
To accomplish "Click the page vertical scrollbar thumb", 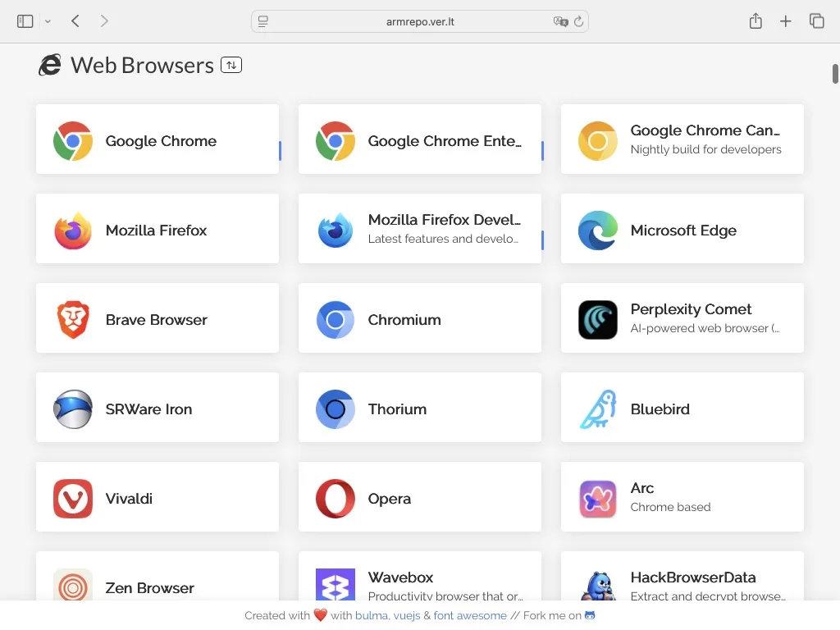I will (834, 74).
